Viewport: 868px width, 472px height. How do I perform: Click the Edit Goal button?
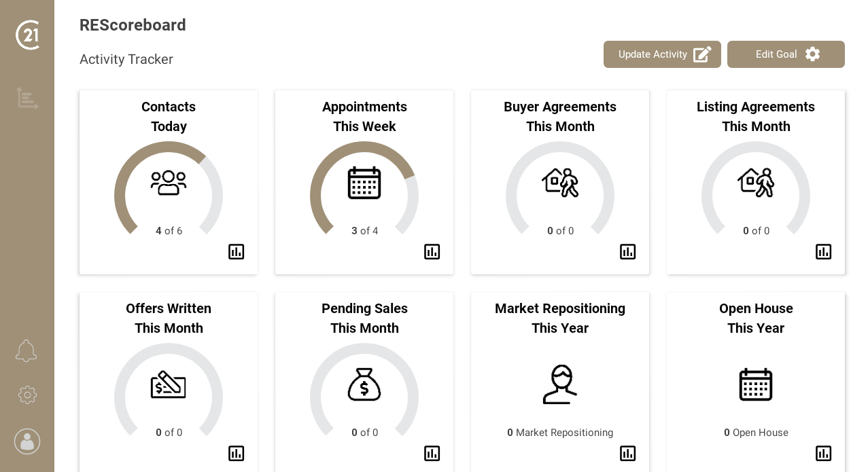coord(786,54)
